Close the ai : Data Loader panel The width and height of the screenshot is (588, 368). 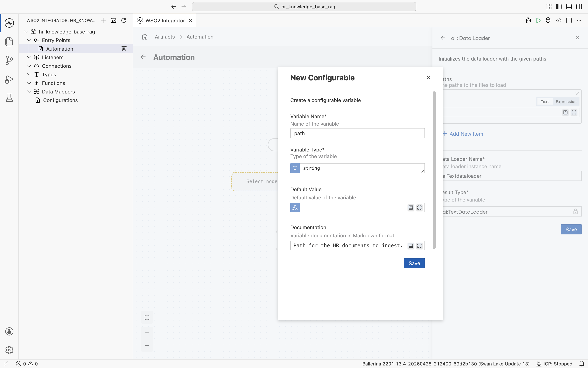(x=577, y=38)
